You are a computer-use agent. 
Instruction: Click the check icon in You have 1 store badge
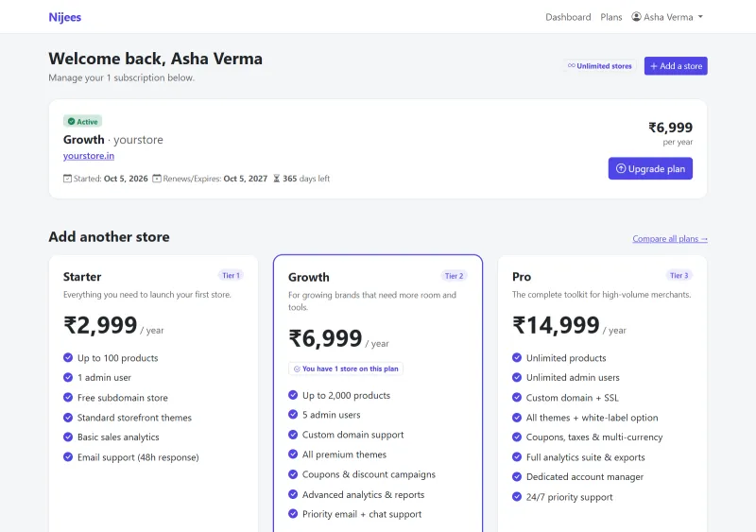pos(297,369)
